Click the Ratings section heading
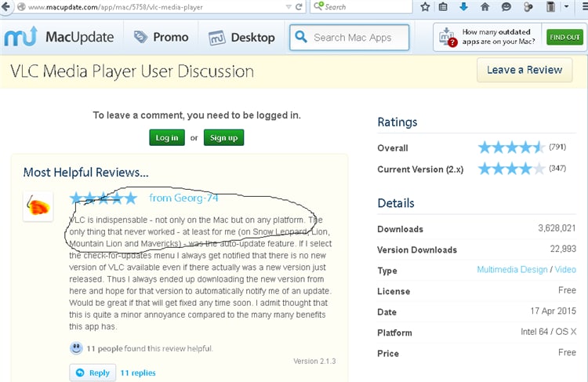 coord(397,122)
